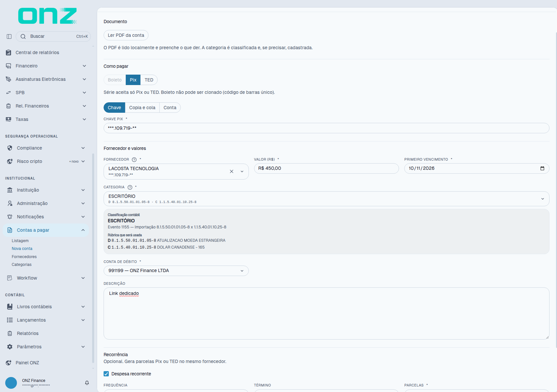Click the Fornecedor help icon
Image resolution: width=557 pixels, height=392 pixels.
134,160
